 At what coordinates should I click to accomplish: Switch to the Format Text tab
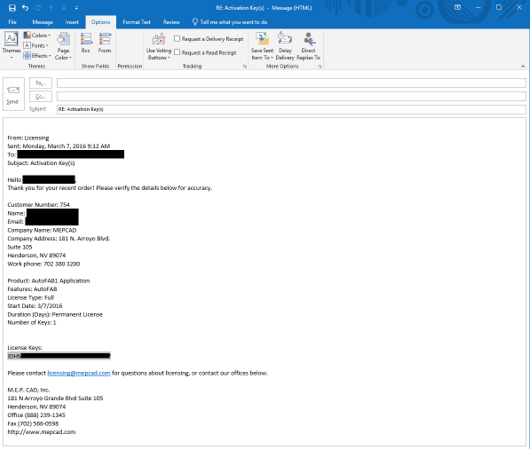point(136,22)
